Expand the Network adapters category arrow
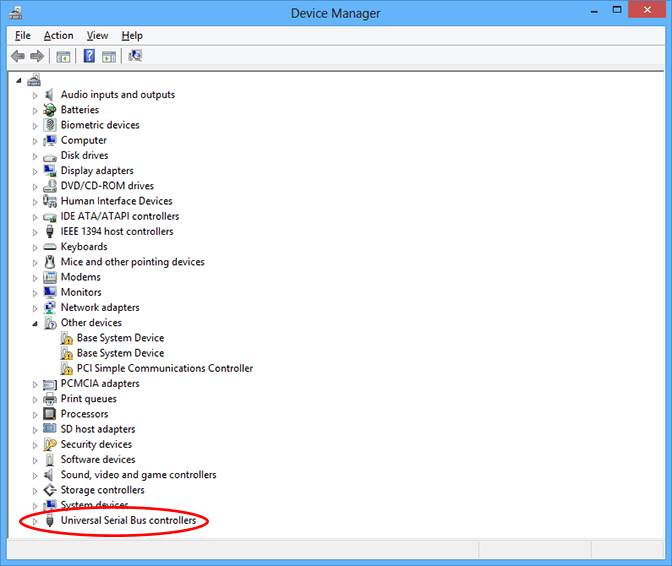672x566 pixels. pos(35,308)
